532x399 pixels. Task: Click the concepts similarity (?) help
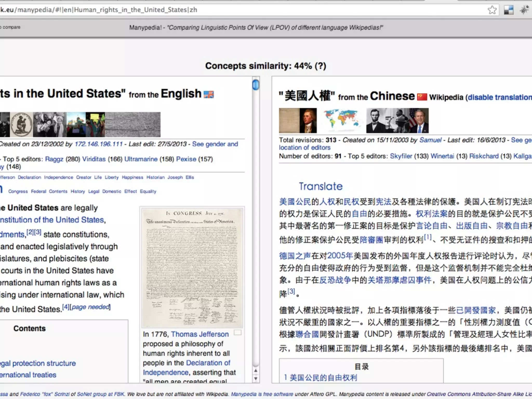point(320,66)
